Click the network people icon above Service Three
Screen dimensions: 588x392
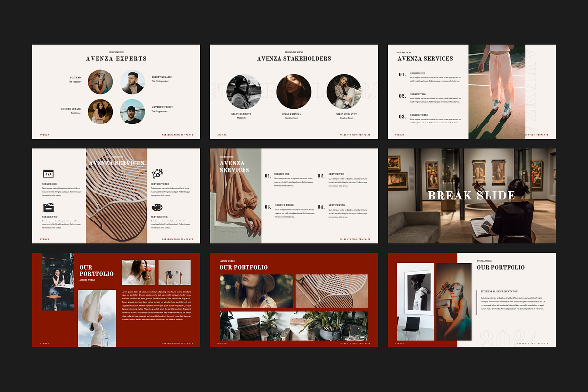click(157, 173)
